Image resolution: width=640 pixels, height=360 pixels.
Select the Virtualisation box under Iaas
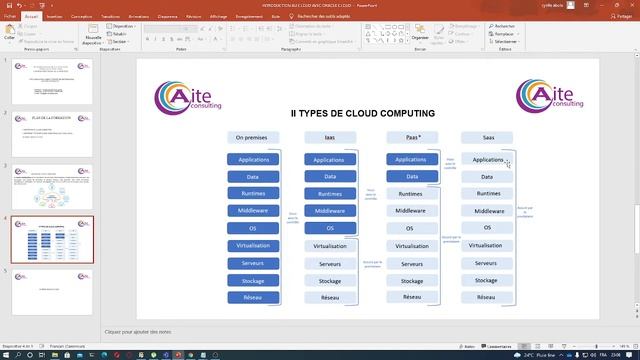pyautogui.click(x=330, y=246)
